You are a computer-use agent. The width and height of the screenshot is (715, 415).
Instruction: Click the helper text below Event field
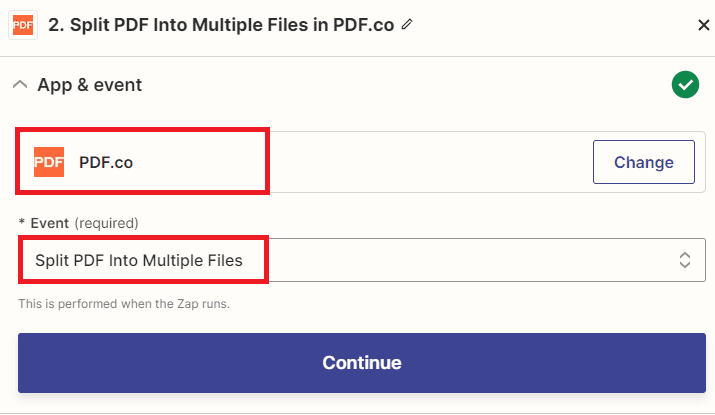pos(124,303)
